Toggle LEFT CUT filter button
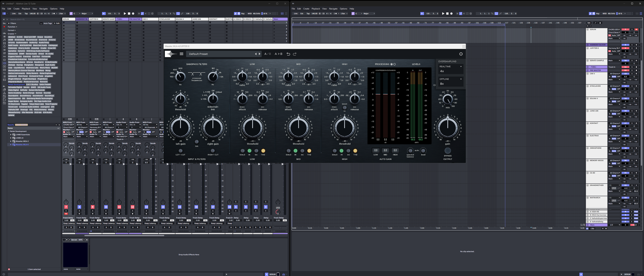The image size is (644, 276). pyautogui.click(x=180, y=151)
